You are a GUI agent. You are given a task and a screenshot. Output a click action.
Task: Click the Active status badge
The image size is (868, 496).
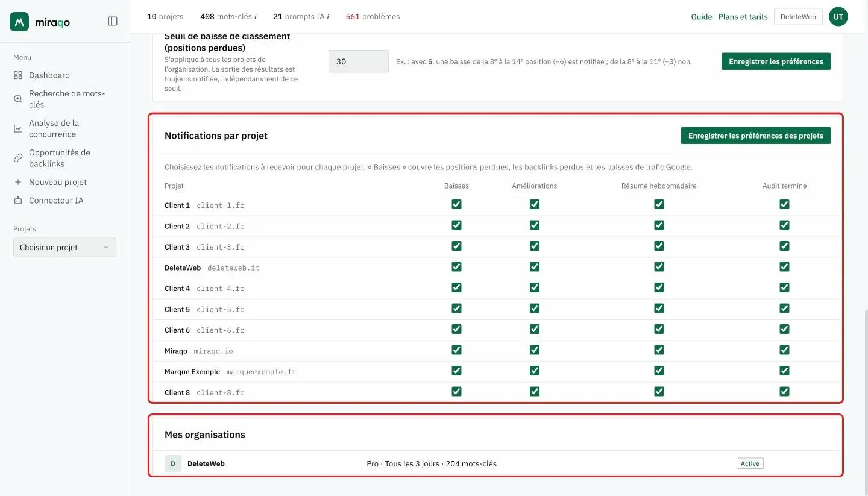click(x=750, y=463)
